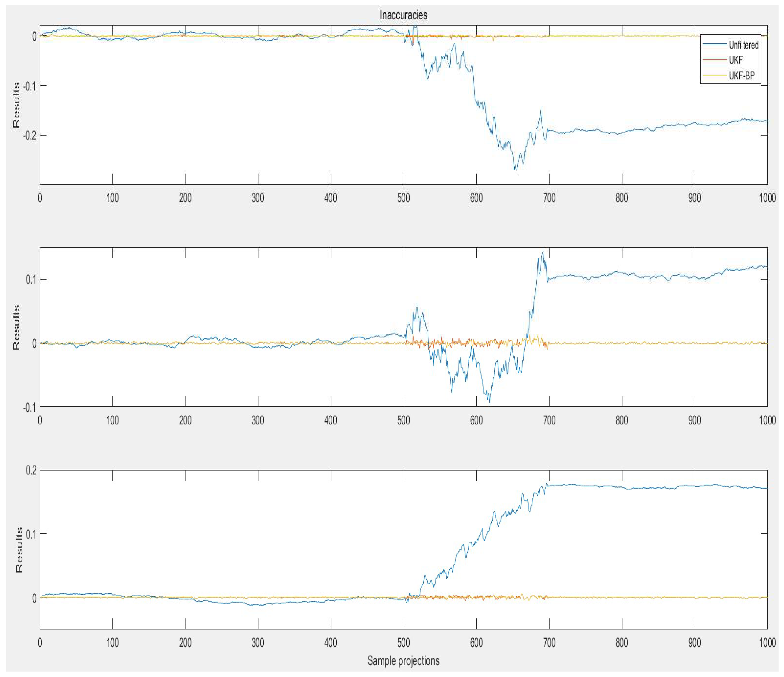Click the 500 tick label under top plot
784x677 pixels.
click(403, 198)
